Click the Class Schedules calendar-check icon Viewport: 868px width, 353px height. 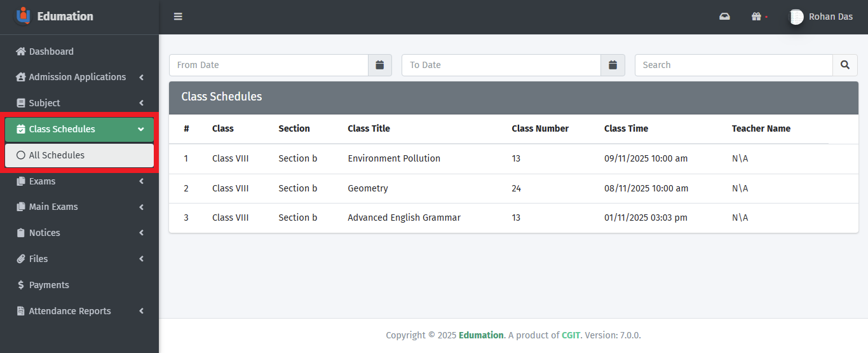21,129
